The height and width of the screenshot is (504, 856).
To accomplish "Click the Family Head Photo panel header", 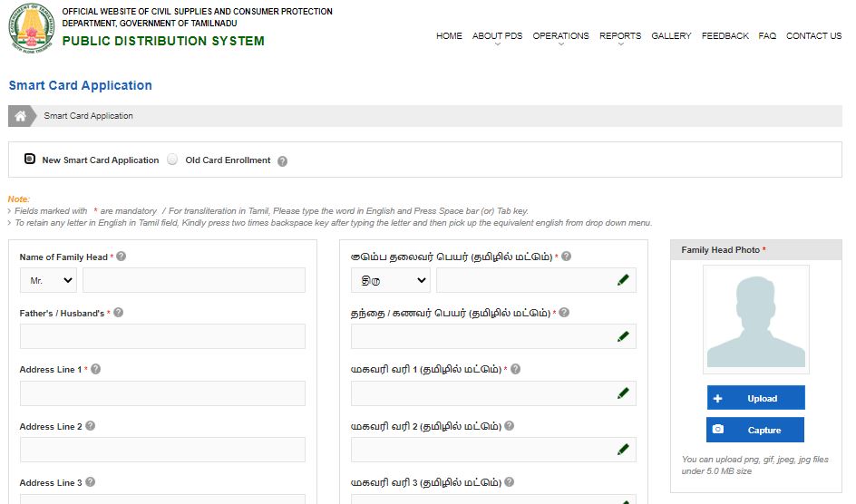I will [x=756, y=250].
